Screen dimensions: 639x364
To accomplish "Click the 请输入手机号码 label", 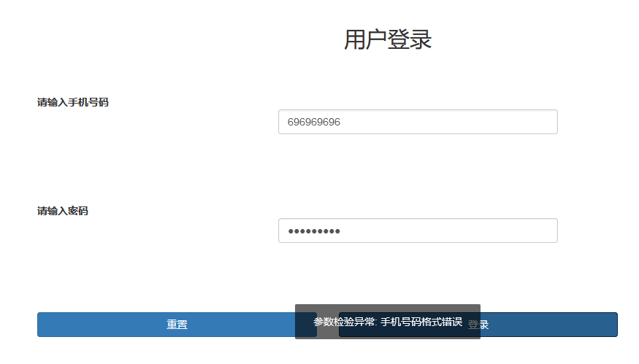I will (73, 102).
